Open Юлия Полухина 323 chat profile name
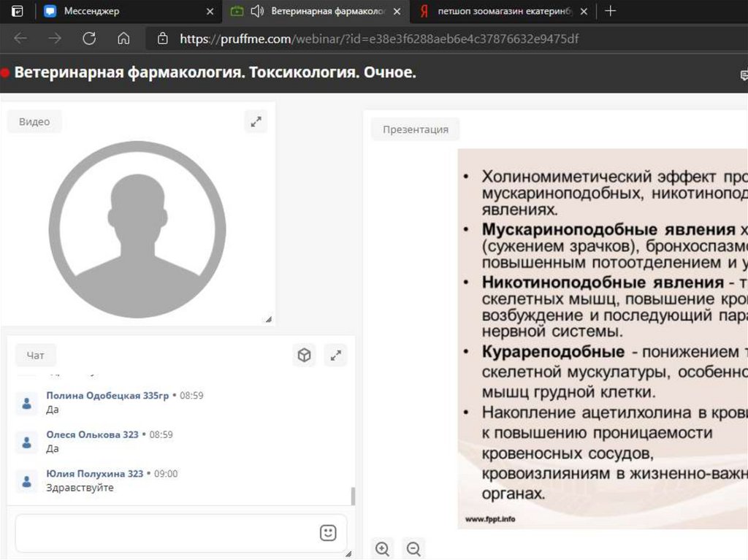Screen dimensions: 748x560 click(x=94, y=474)
